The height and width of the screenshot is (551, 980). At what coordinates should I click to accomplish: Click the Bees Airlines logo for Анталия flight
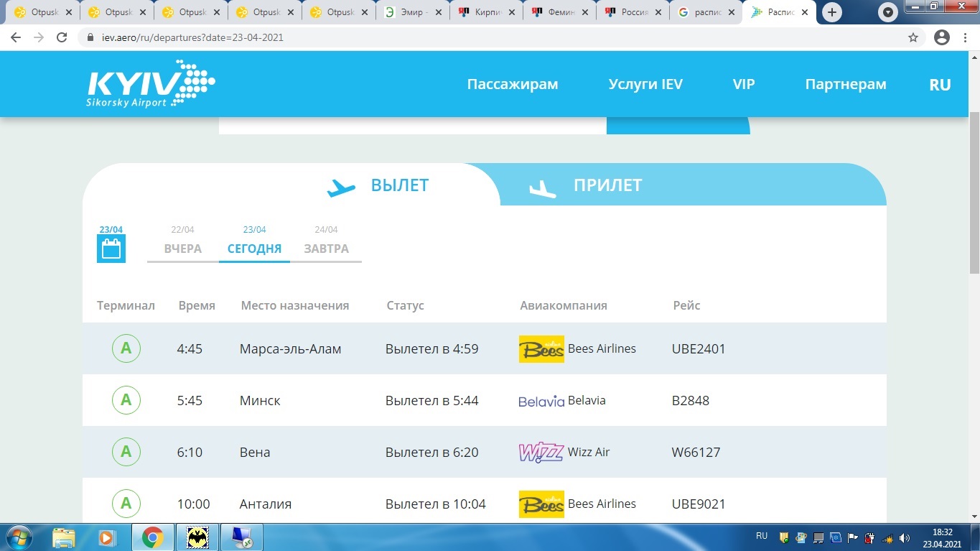tap(541, 504)
